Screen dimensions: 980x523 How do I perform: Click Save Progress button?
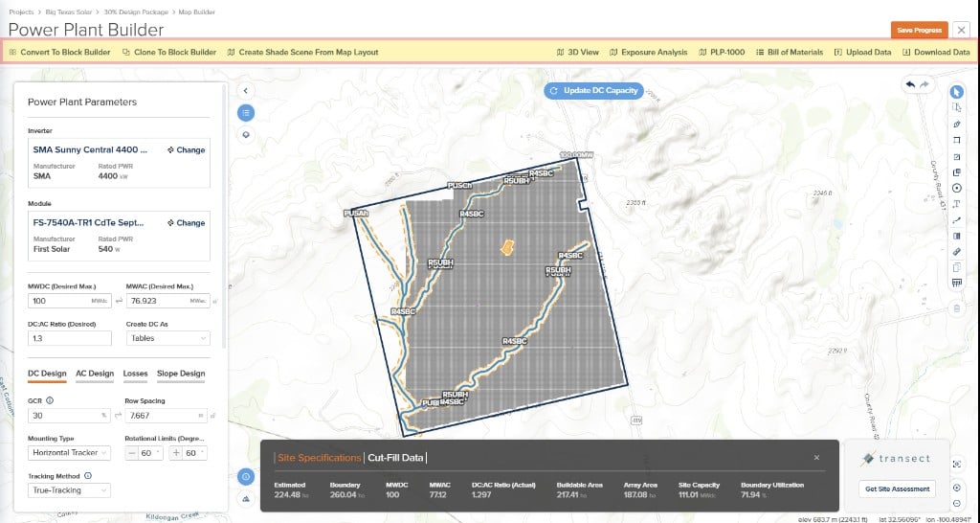[x=920, y=30]
